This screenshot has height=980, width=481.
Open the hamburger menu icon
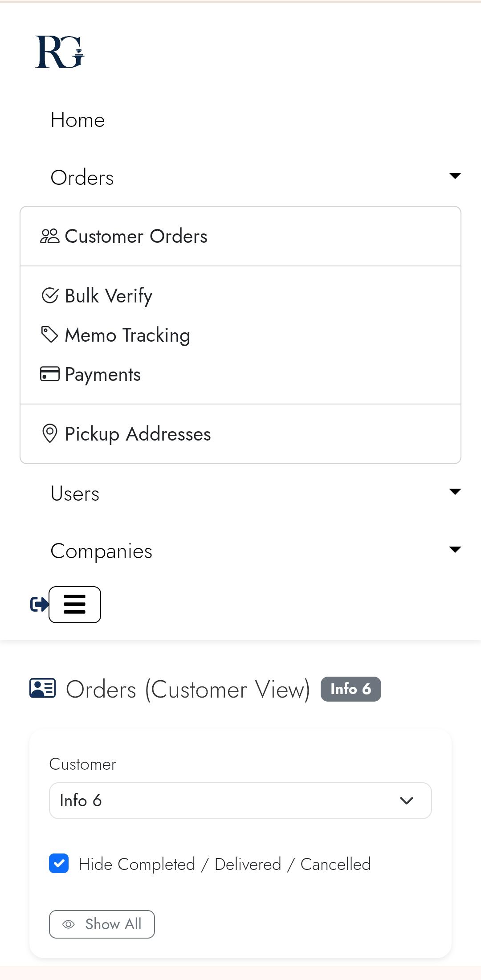coord(74,604)
